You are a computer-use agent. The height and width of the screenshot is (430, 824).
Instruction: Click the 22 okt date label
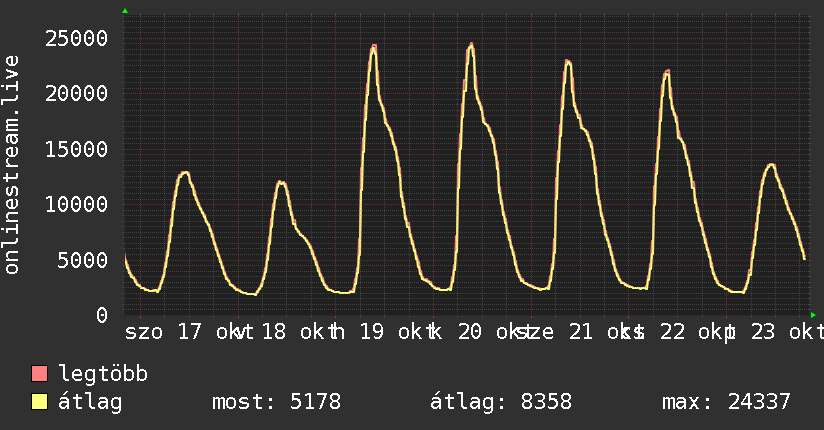692,332
